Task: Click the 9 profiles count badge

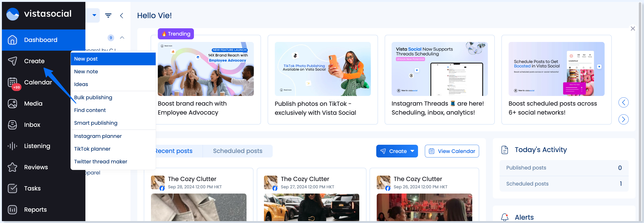Action: pyautogui.click(x=111, y=38)
